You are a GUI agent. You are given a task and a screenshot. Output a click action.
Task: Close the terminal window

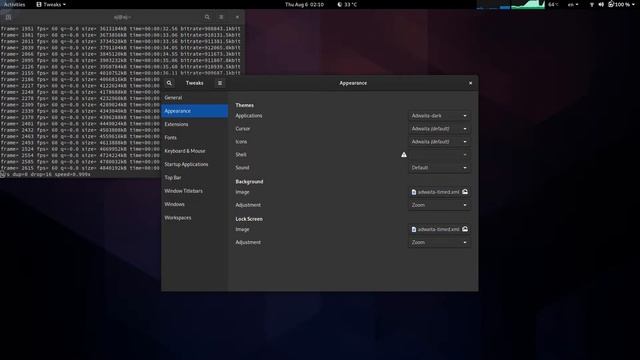tap(237, 17)
